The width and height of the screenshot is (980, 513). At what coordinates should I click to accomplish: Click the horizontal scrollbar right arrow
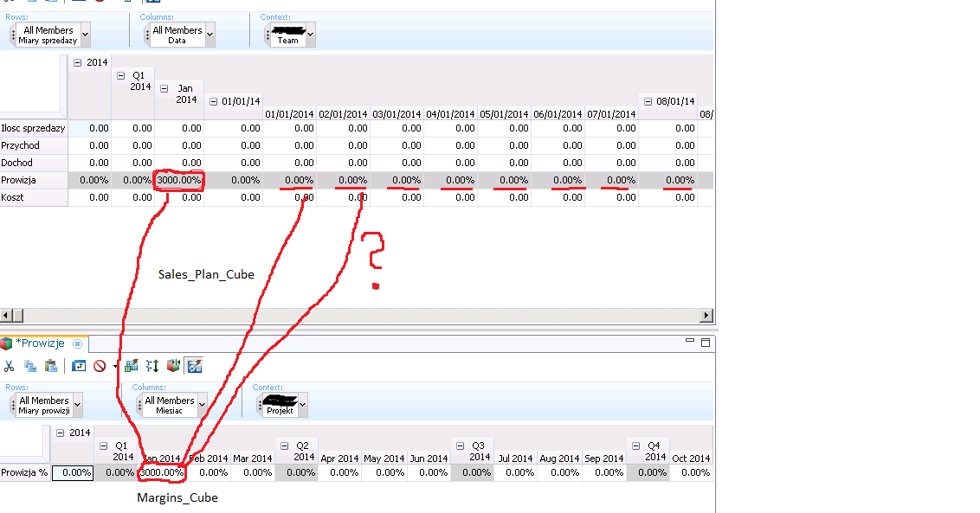707,316
